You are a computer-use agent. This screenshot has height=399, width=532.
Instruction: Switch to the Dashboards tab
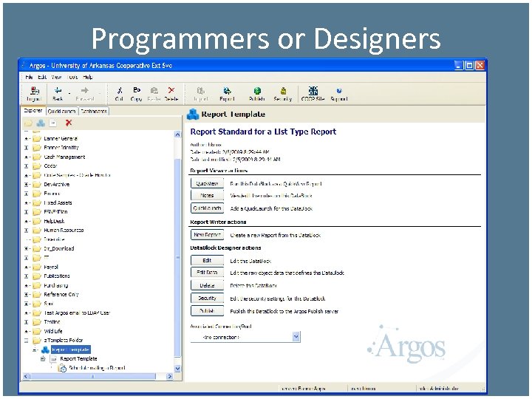pos(94,112)
